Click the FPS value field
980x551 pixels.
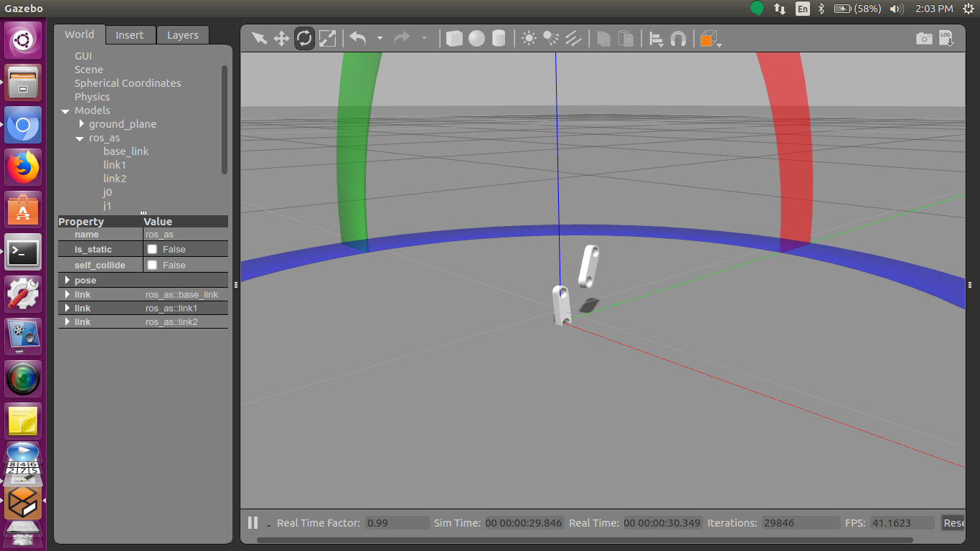click(x=903, y=523)
